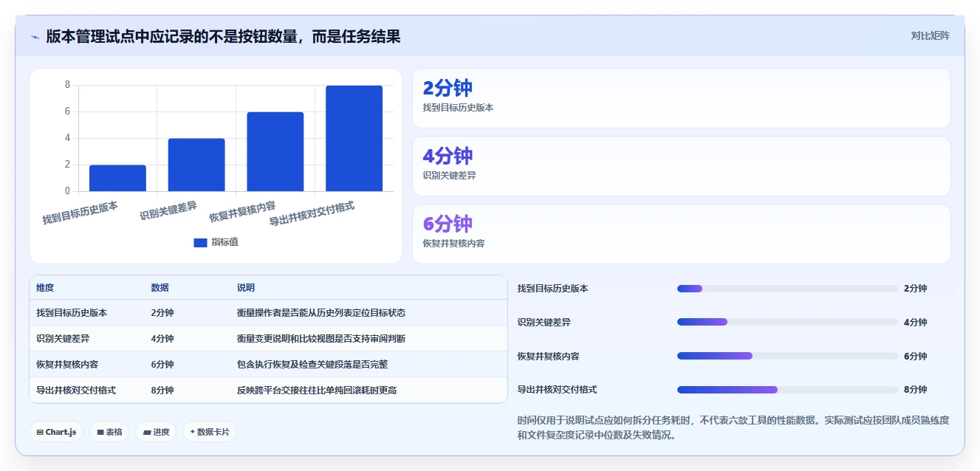Click the chart bar for 识别关键差异
980x471 pixels.
coord(196,165)
